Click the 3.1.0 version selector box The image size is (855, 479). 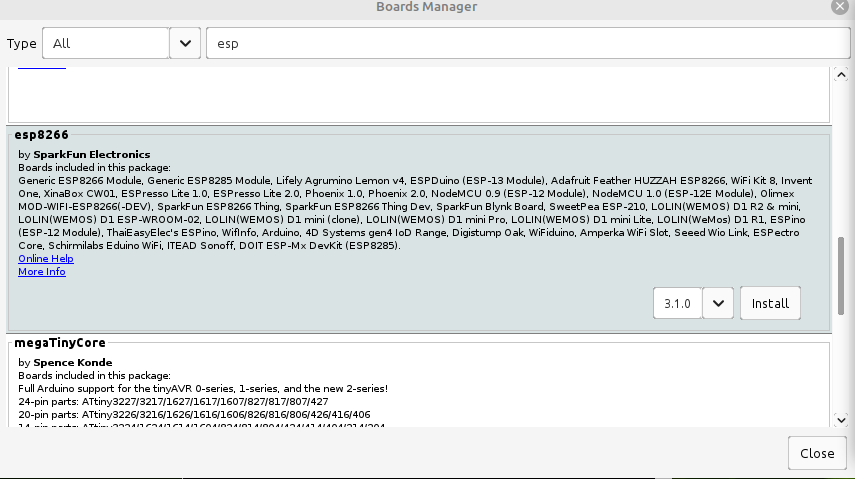coord(678,303)
